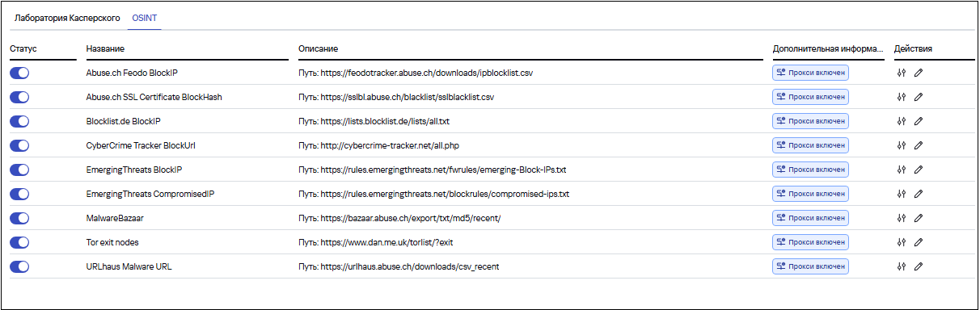980x310 pixels.
Task: Select the URLhaus Malware URL name cell
Action: click(x=129, y=266)
